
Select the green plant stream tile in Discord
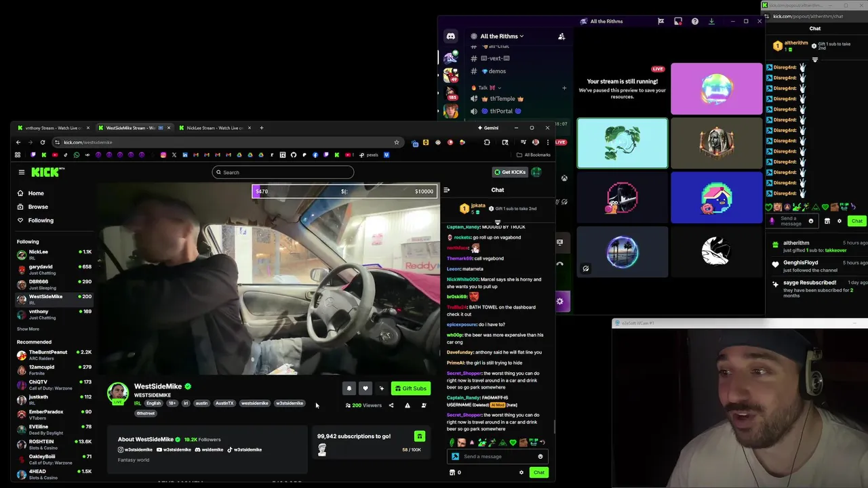[623, 143]
